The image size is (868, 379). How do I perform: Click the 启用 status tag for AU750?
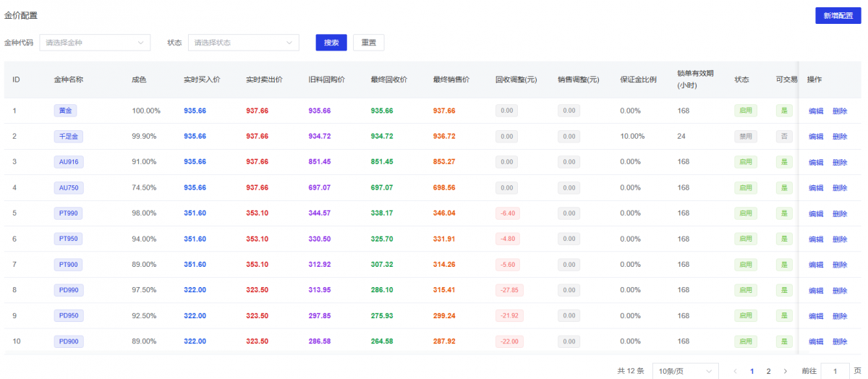pyautogui.click(x=745, y=188)
